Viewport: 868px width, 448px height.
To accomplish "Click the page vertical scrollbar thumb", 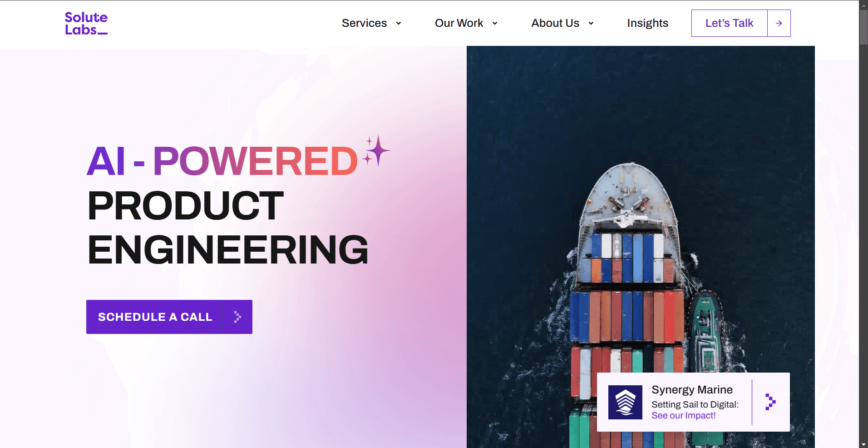I will tap(863, 27).
